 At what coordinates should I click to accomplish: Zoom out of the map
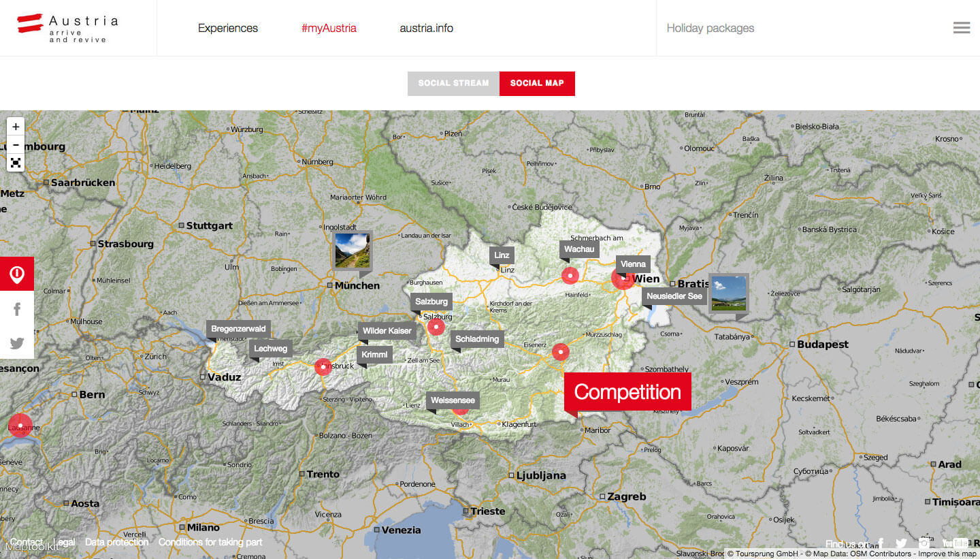(x=16, y=145)
